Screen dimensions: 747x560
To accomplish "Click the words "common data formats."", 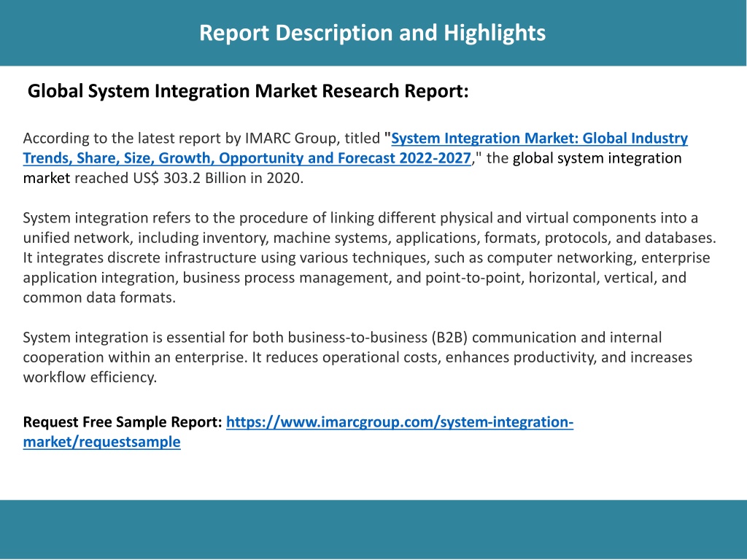I will [99, 297].
